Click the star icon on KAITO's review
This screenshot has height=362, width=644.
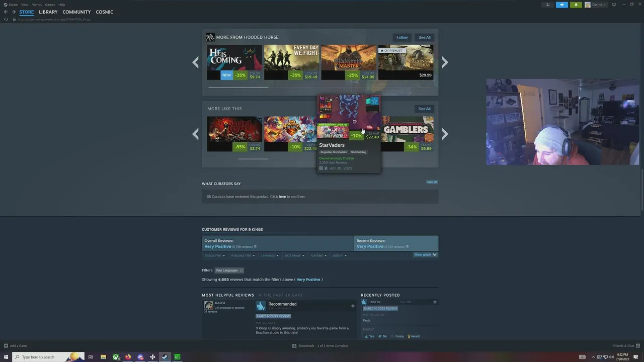[353, 306]
